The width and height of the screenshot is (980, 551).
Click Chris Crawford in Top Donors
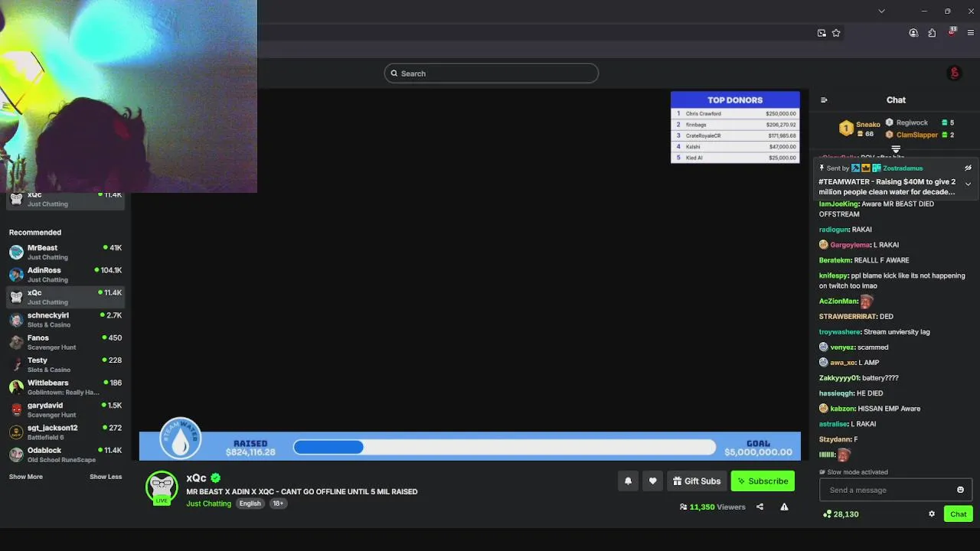[704, 113]
